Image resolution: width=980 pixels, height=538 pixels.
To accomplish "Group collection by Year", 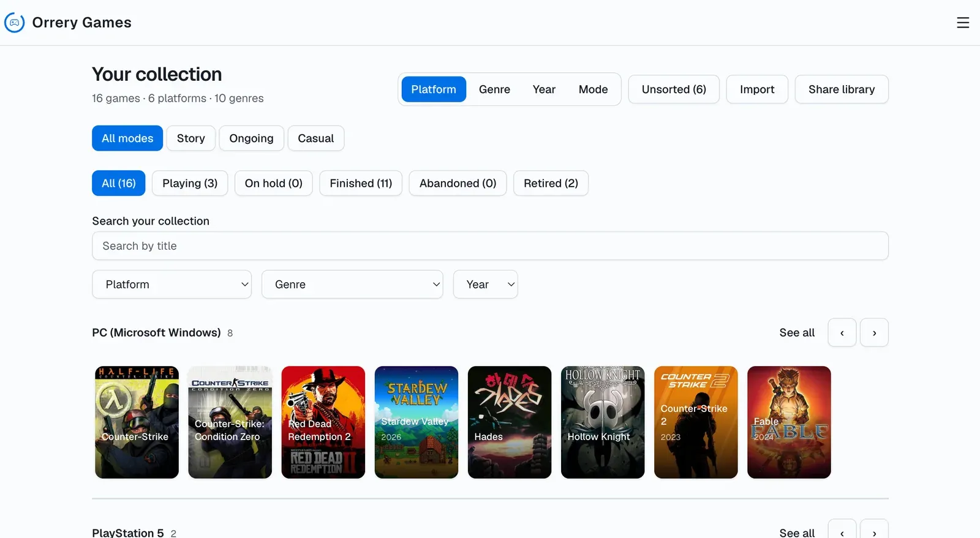I will (544, 89).
